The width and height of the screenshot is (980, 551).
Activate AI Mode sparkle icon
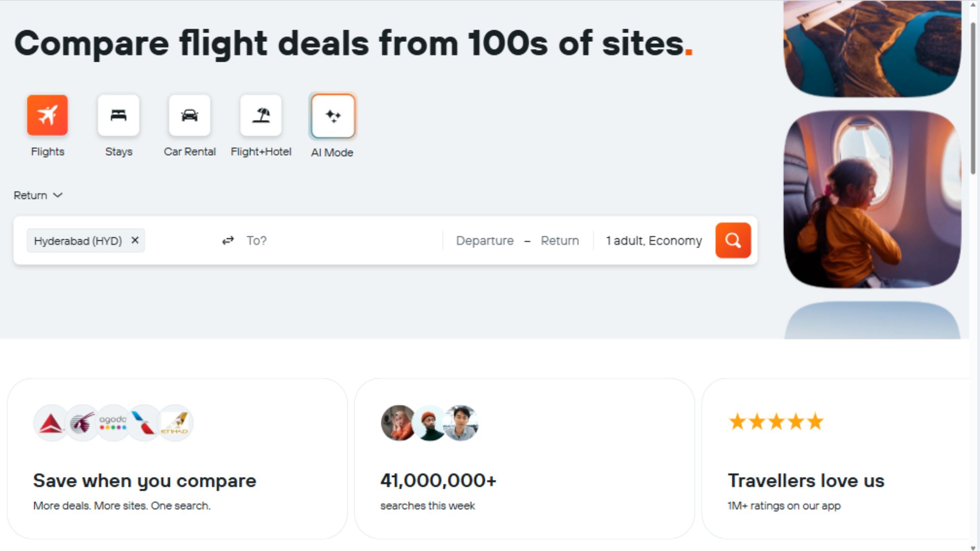pos(333,116)
